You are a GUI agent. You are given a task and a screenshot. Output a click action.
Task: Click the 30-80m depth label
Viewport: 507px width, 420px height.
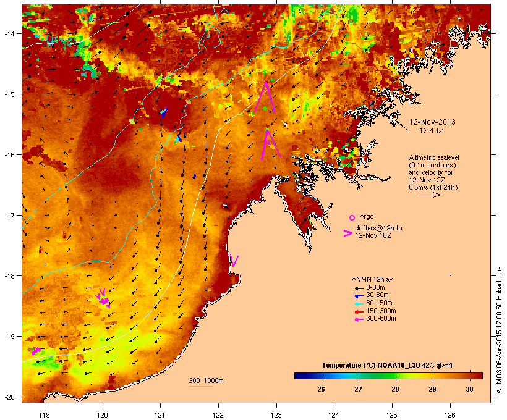377,295
